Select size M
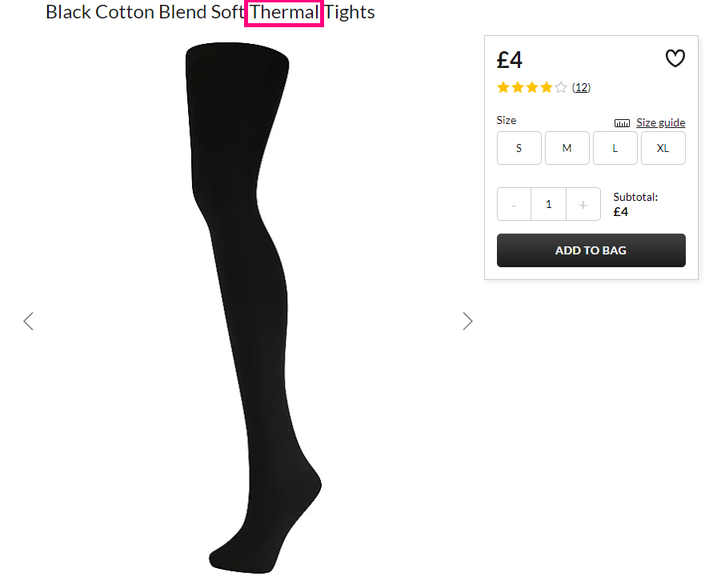The height and width of the screenshot is (588, 705). tap(567, 148)
